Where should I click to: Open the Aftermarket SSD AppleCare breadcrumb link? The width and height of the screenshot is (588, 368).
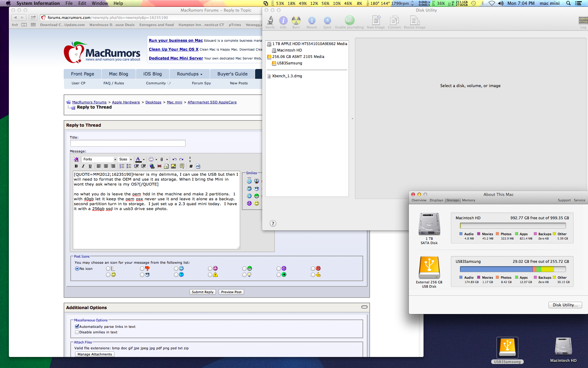(212, 102)
